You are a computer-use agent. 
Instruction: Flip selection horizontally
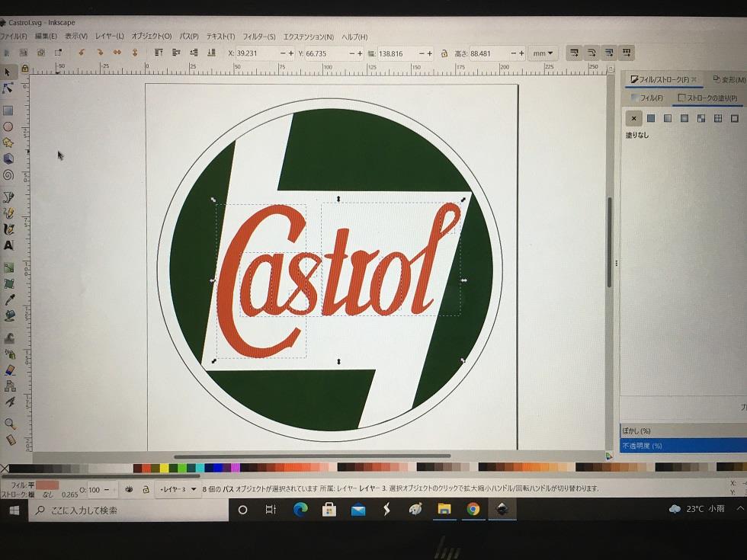coord(117,53)
